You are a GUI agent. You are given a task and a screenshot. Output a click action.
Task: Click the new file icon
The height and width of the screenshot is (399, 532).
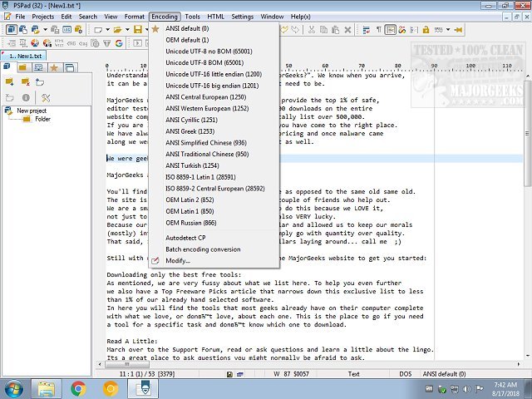pos(98,30)
